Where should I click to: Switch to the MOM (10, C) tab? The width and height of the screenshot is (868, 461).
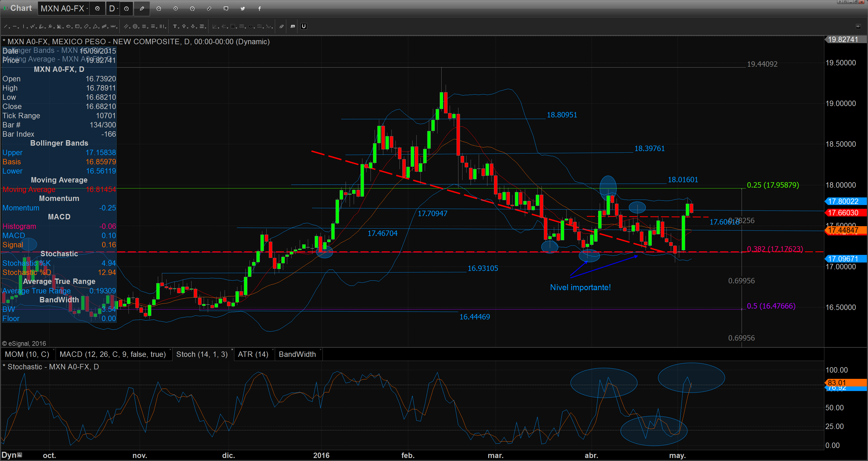tap(27, 354)
